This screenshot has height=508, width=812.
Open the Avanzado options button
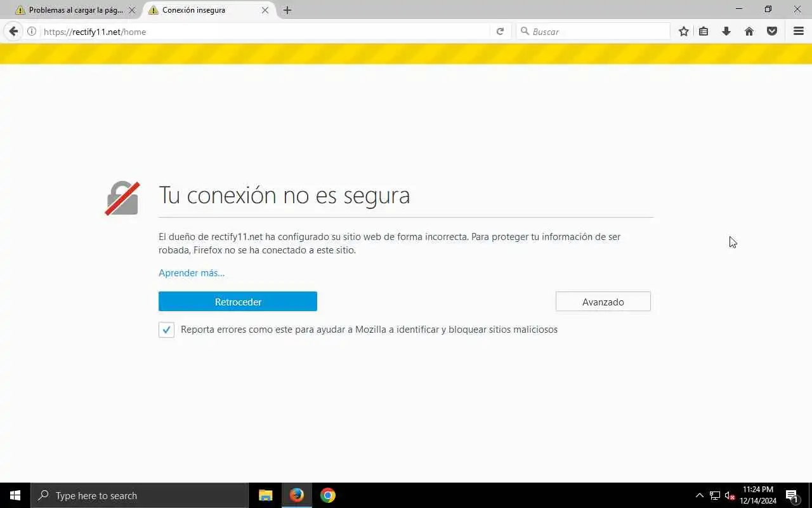click(603, 302)
